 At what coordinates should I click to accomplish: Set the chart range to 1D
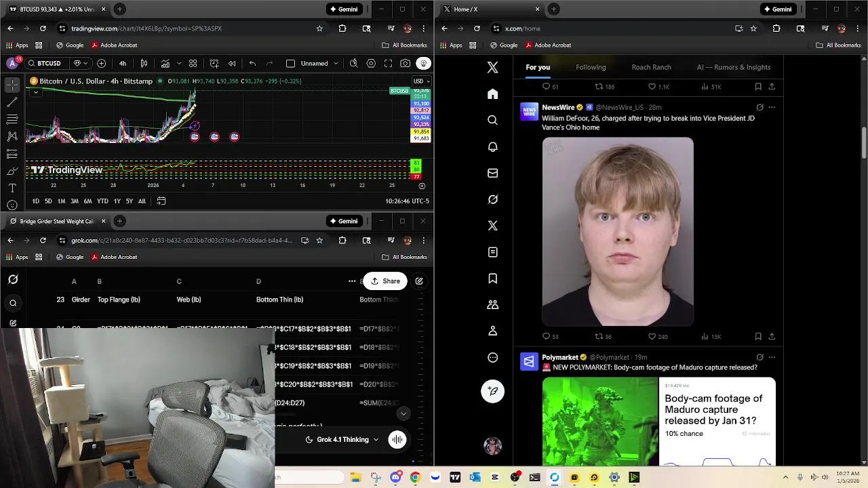tap(36, 201)
